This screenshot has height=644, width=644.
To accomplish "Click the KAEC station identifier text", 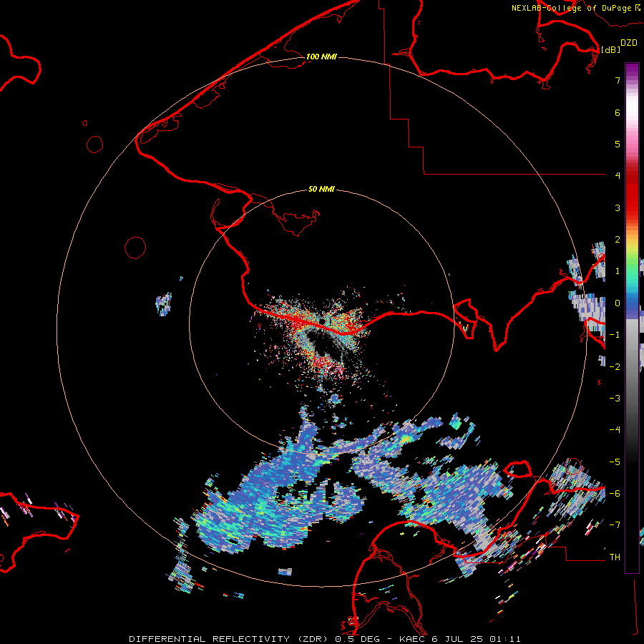I will [413, 639].
